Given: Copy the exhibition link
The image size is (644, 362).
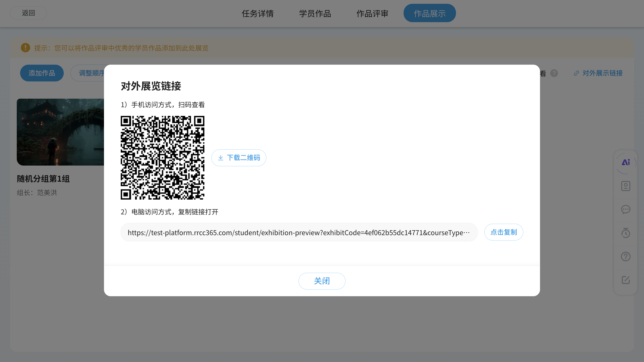Looking at the screenshot, I should point(504,232).
